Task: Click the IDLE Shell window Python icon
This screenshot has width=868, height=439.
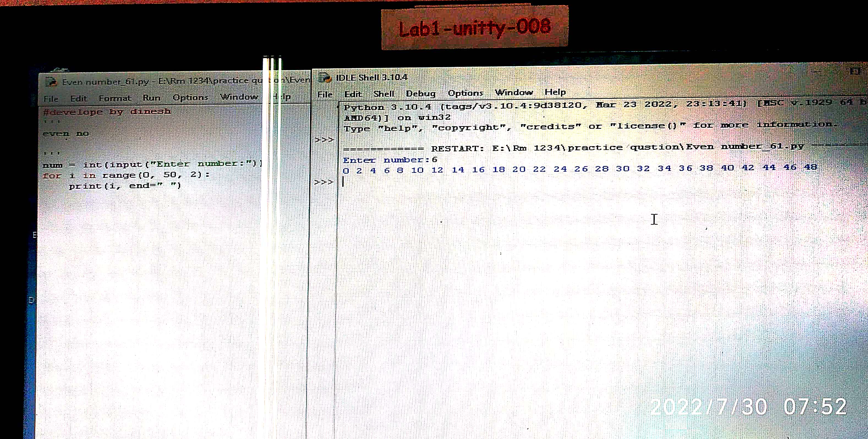Action: [325, 78]
